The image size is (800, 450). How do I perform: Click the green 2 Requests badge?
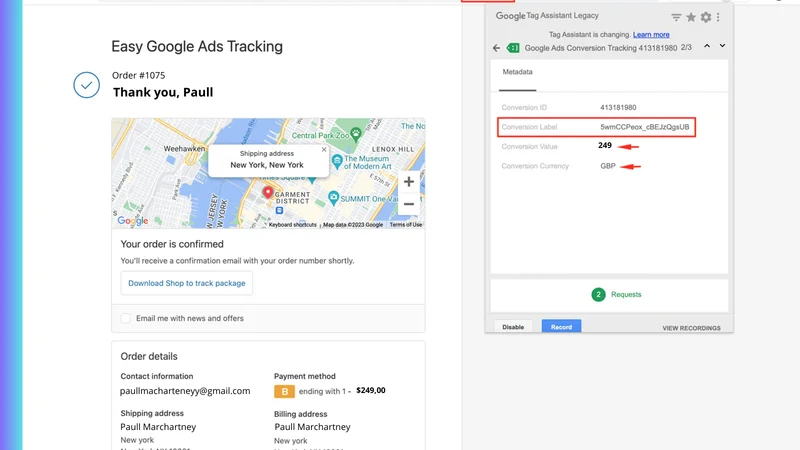pos(598,294)
